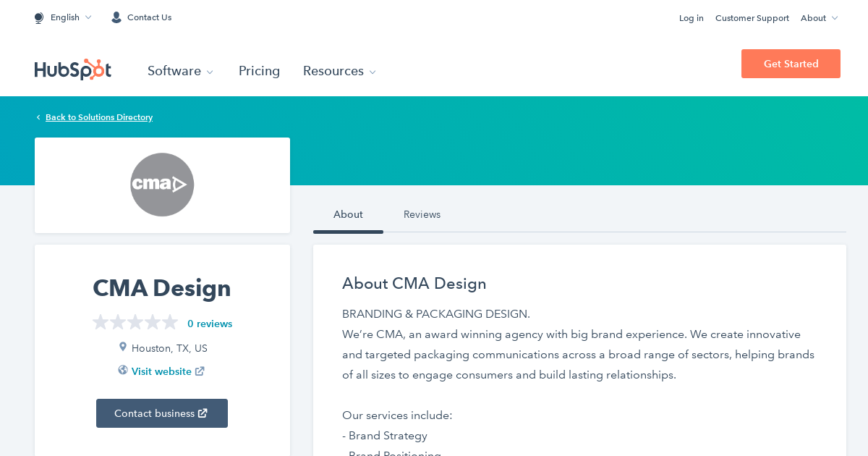This screenshot has height=456, width=868.
Task: Click the HubSpot logo
Action: coord(72,69)
